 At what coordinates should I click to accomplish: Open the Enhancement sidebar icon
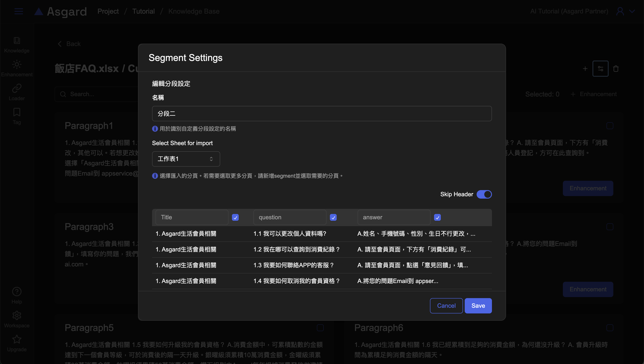click(17, 65)
